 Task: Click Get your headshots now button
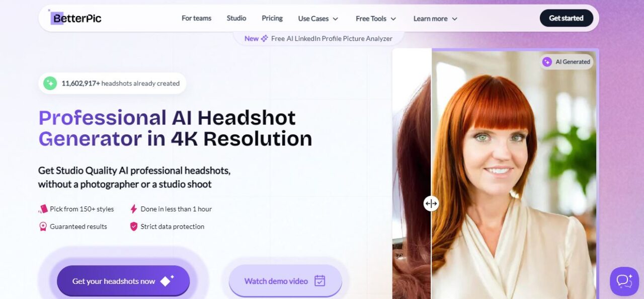[123, 281]
